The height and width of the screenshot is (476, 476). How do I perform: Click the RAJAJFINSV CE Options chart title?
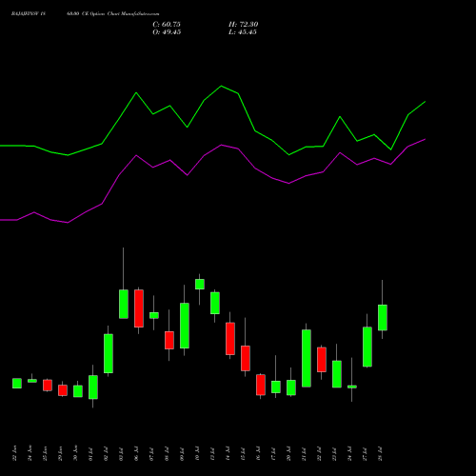click(x=85, y=14)
